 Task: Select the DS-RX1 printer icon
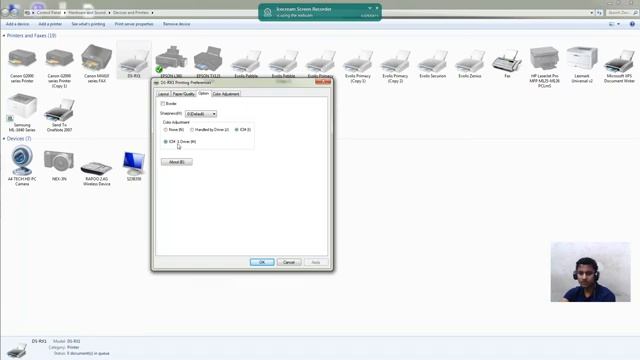[134, 61]
